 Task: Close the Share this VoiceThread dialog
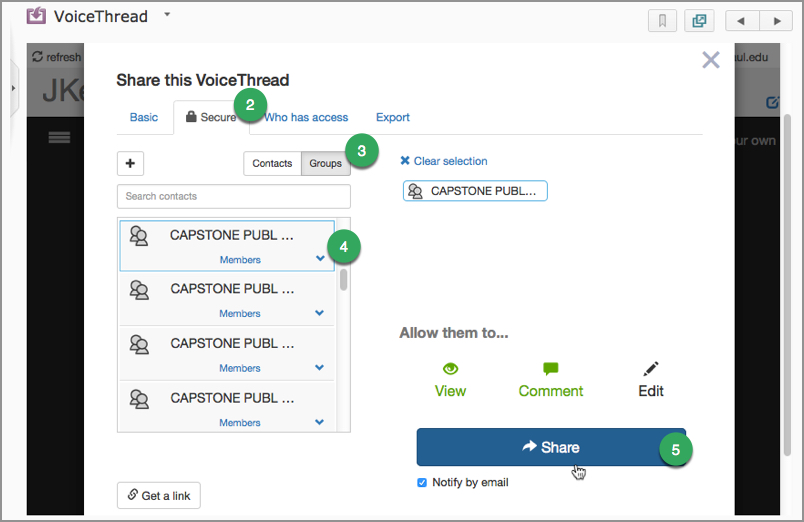[x=711, y=60]
